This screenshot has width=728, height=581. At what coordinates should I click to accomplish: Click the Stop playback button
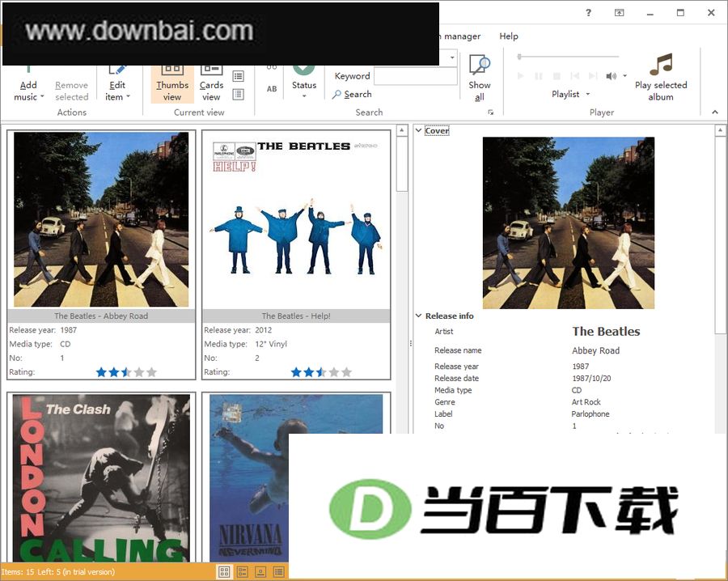coord(557,76)
